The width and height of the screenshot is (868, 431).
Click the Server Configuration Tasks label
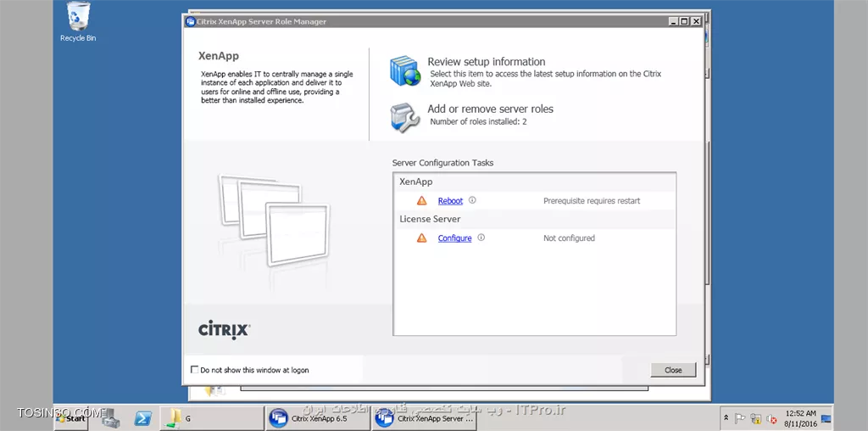click(x=442, y=163)
